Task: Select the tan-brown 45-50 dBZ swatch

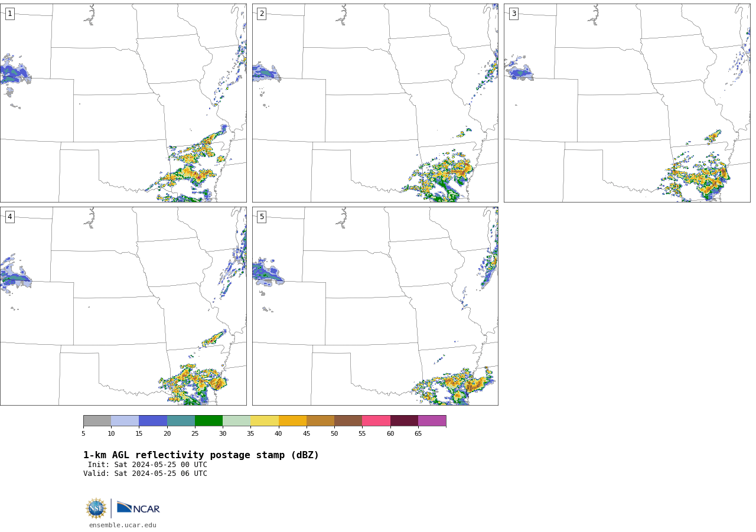Action: coord(320,420)
